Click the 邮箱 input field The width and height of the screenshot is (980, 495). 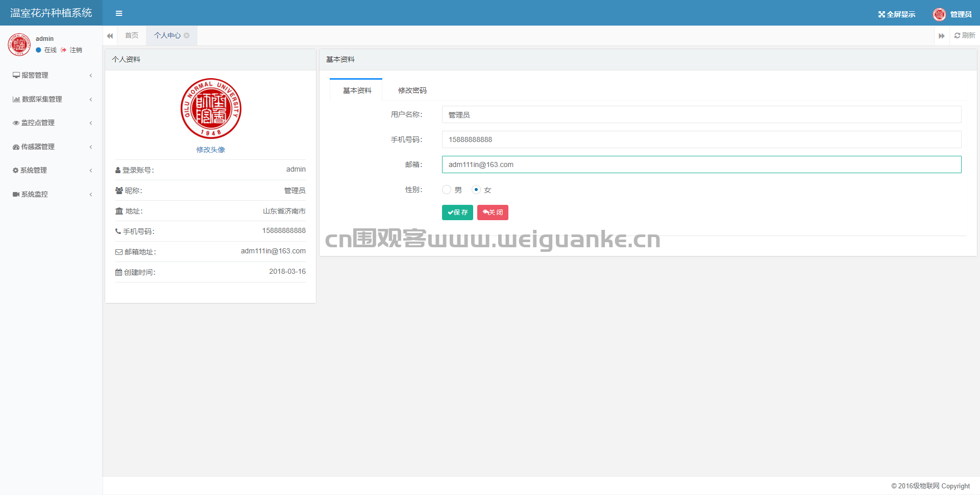(701, 164)
